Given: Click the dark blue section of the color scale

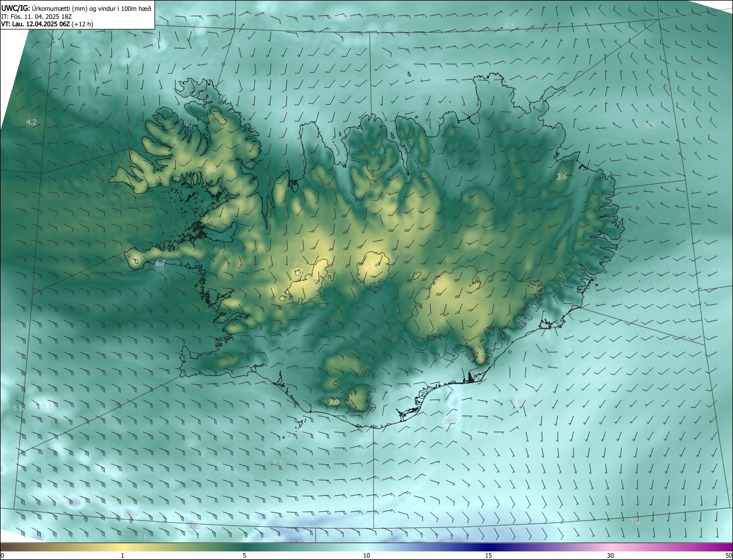Looking at the screenshot, I should coord(488,547).
